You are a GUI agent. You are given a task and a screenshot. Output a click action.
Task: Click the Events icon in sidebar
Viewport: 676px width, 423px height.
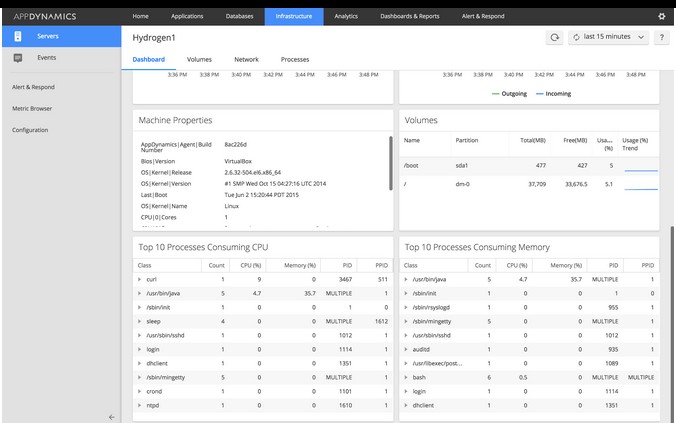tap(18, 58)
